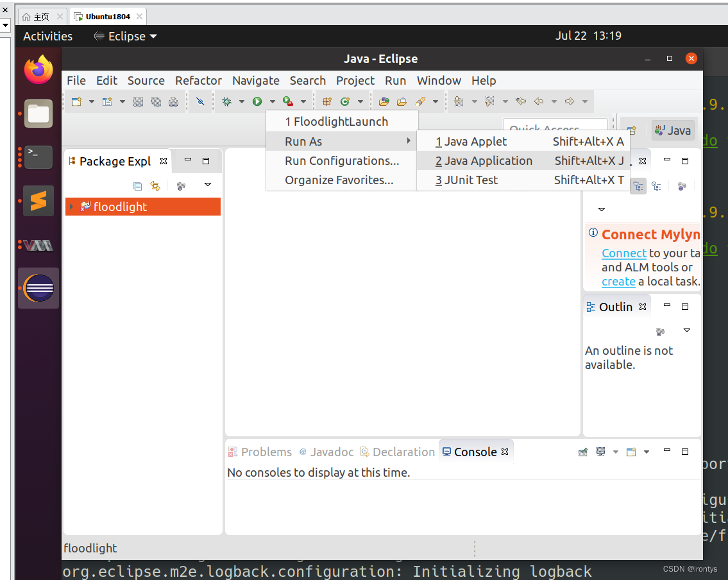The image size is (728, 580).
Task: Click the New Java Class icon
Action: pyautogui.click(x=345, y=101)
